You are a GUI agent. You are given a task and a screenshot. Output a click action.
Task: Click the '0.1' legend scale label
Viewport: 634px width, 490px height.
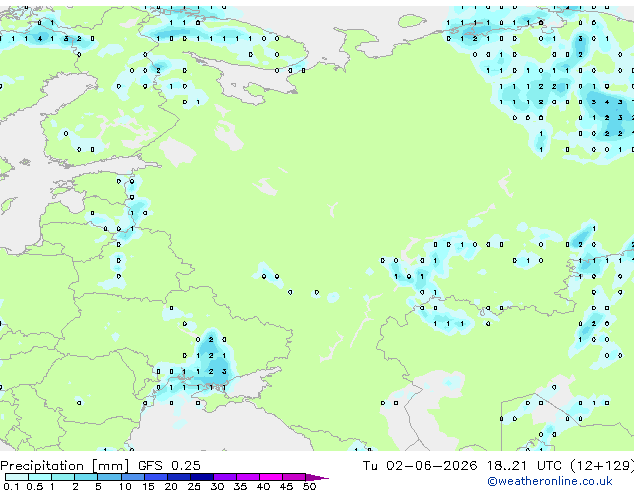click(x=12, y=486)
